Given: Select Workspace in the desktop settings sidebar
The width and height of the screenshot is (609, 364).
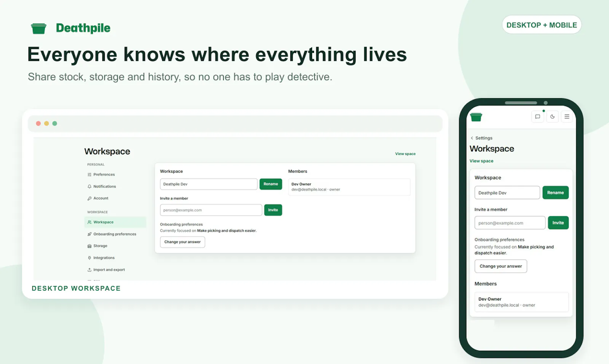Looking at the screenshot, I should pyautogui.click(x=115, y=222).
